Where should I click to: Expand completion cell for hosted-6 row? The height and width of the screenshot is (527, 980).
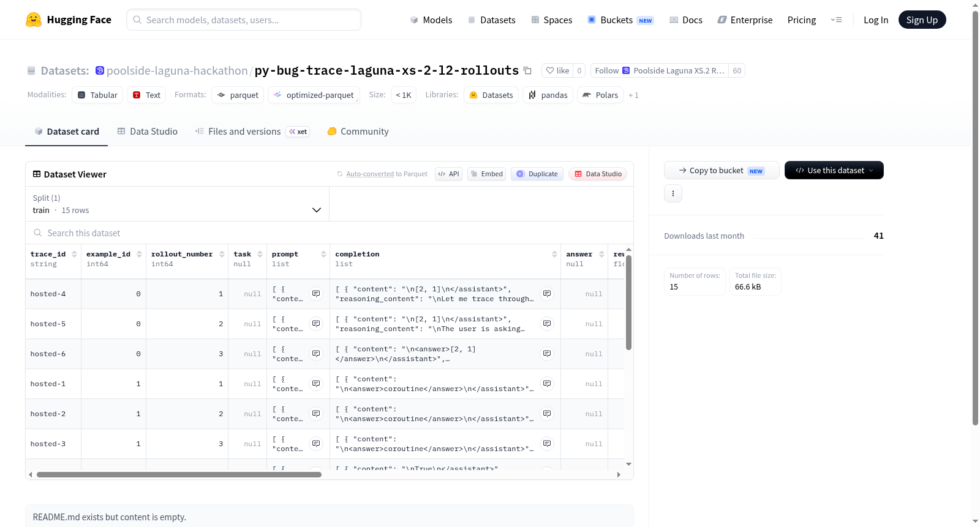[x=547, y=354]
